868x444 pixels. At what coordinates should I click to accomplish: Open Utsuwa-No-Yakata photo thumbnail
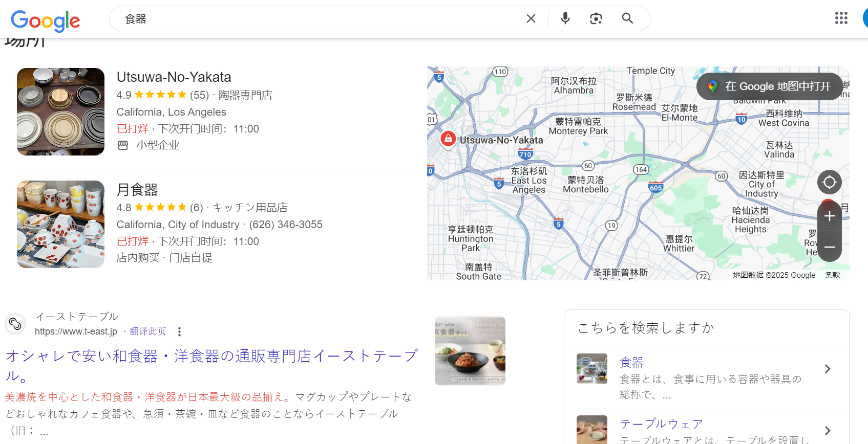(x=60, y=112)
